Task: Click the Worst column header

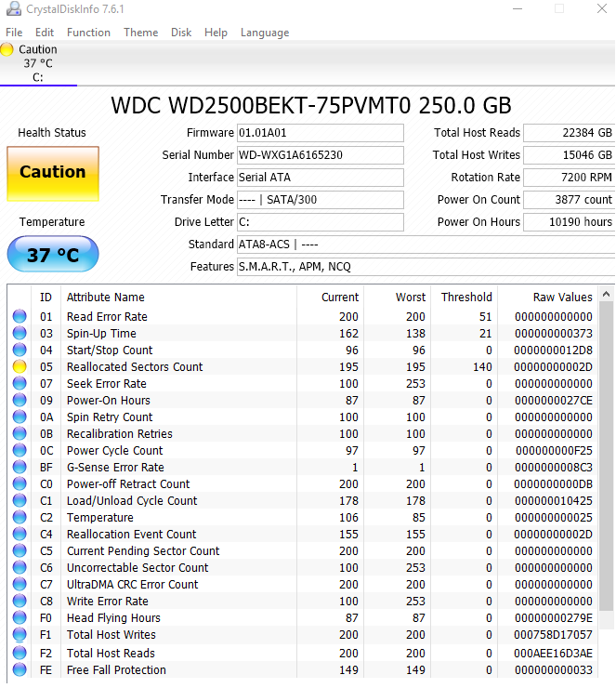Action: pos(398,298)
